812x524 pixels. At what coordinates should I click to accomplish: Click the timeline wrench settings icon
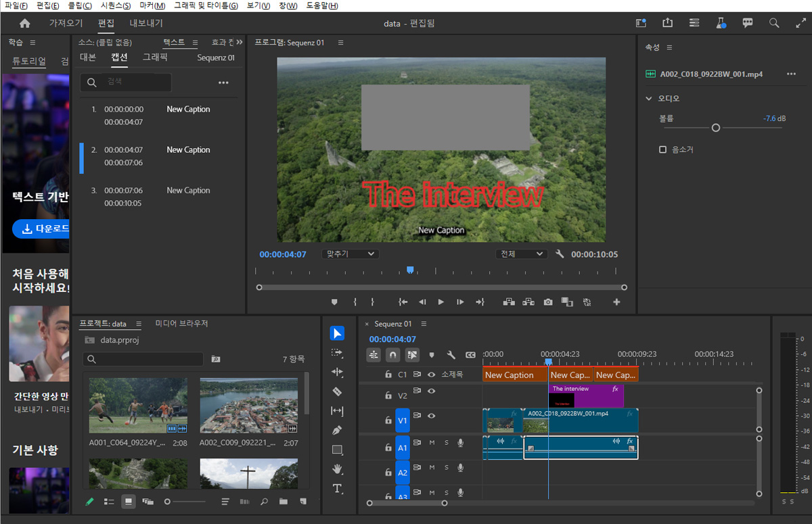[451, 354]
